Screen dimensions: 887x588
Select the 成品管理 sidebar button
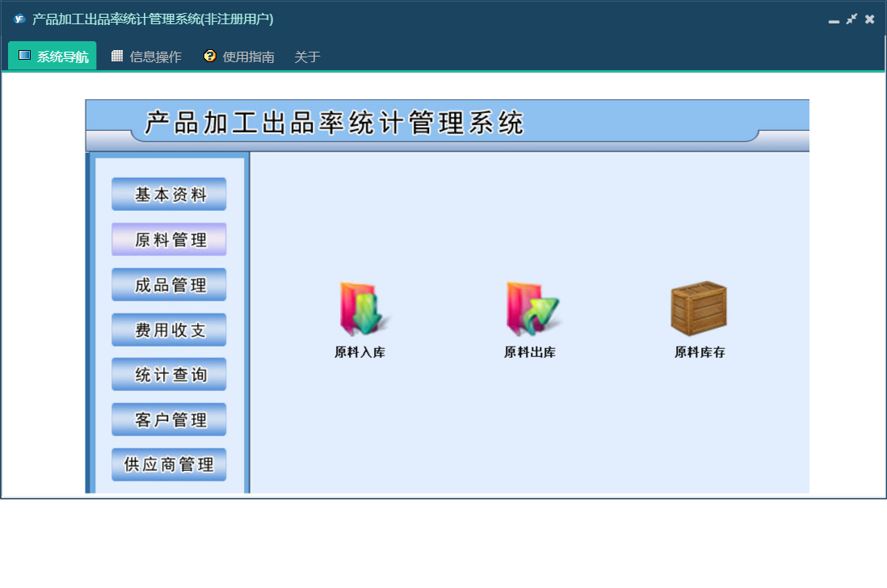169,285
